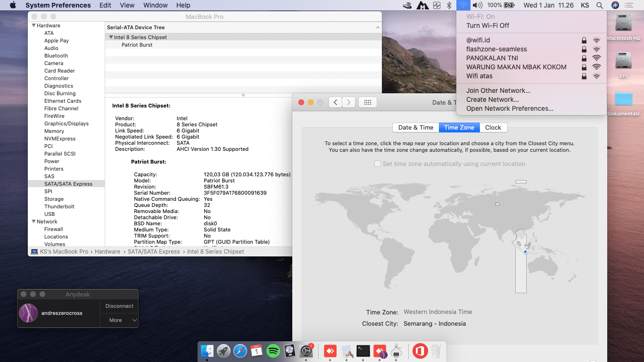Select Graphics/Displays in the sidebar
Viewport: 644px width, 362px height.
coord(66,123)
